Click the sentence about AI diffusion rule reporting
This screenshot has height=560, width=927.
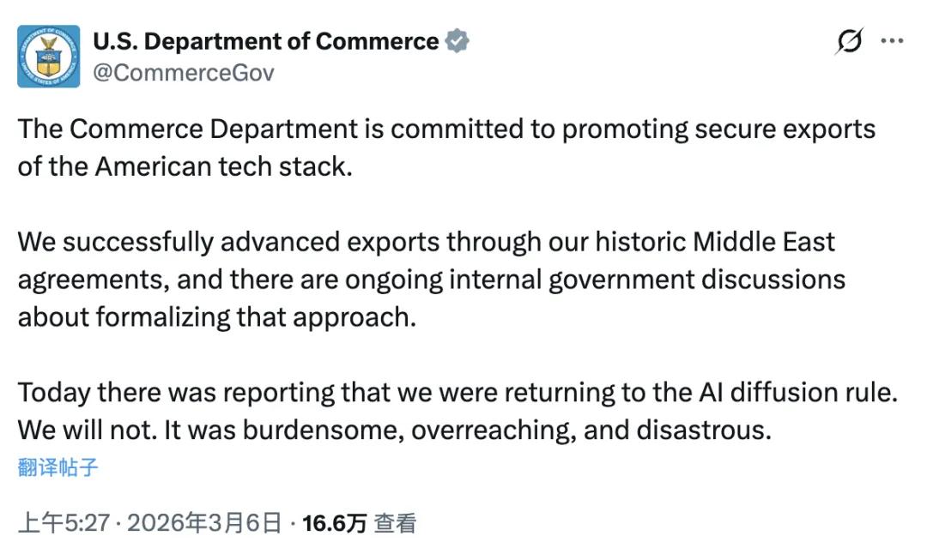(457, 393)
